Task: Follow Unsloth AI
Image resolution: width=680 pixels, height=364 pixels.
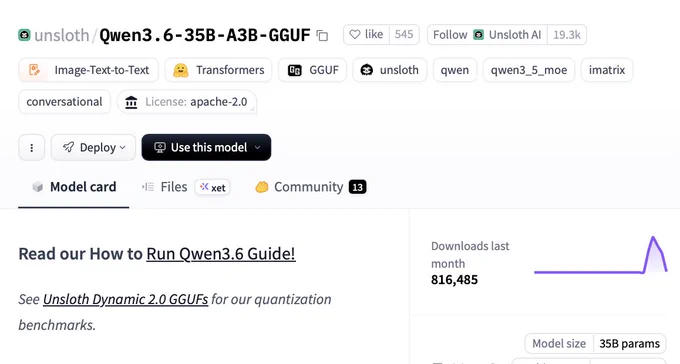Action: [487, 35]
